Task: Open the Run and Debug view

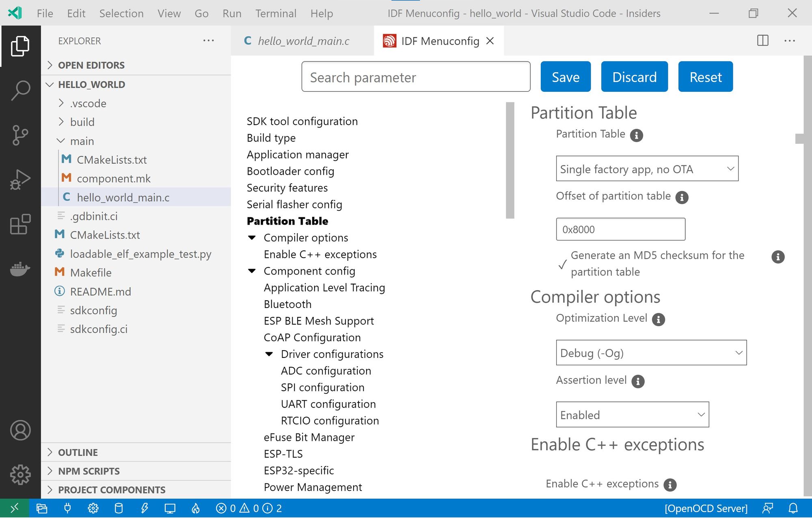Action: 20,180
